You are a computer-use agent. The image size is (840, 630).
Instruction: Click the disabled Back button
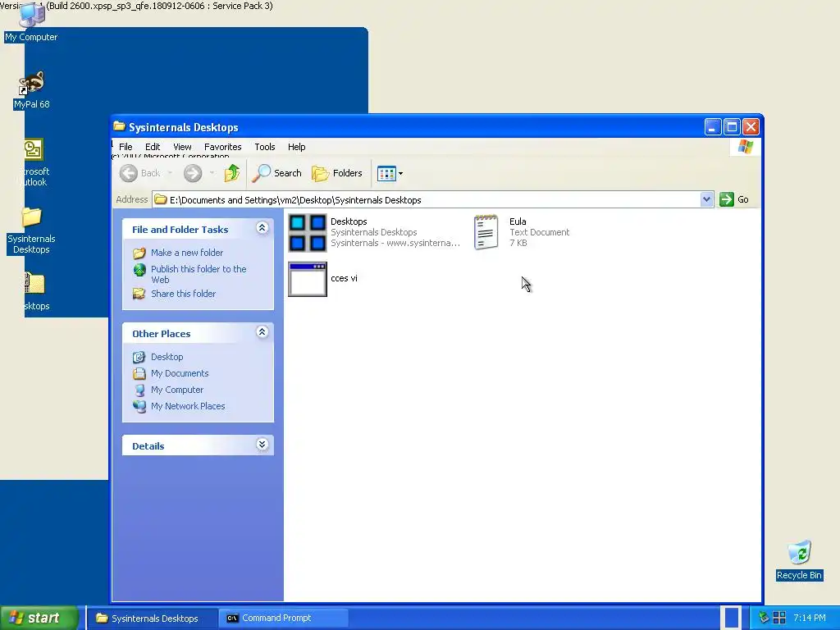pos(139,173)
